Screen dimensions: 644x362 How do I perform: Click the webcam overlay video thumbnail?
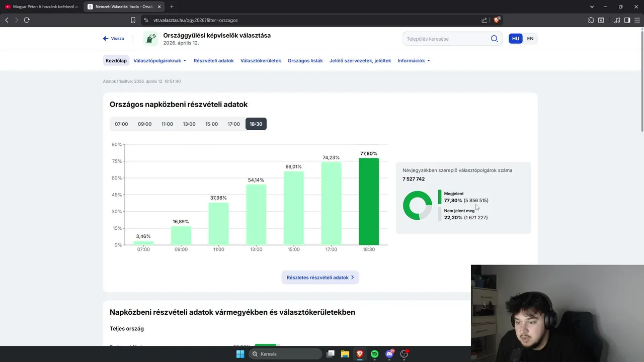pyautogui.click(x=557, y=305)
